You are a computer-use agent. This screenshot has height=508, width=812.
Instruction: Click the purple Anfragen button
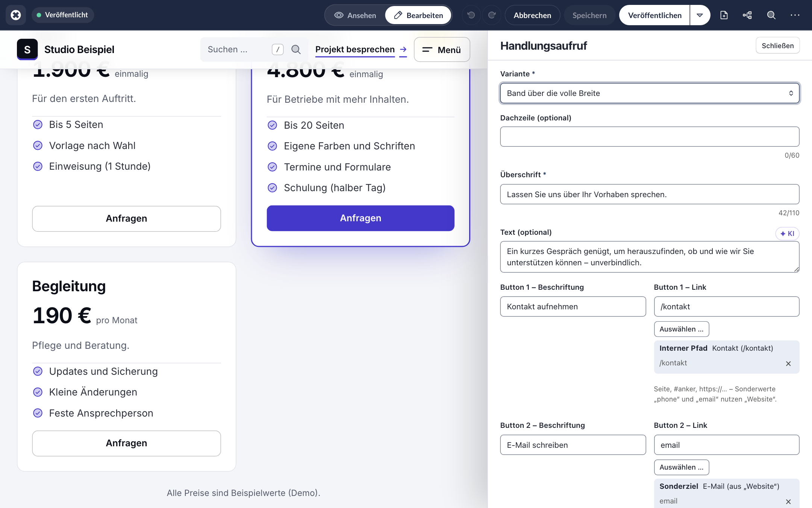tap(361, 218)
